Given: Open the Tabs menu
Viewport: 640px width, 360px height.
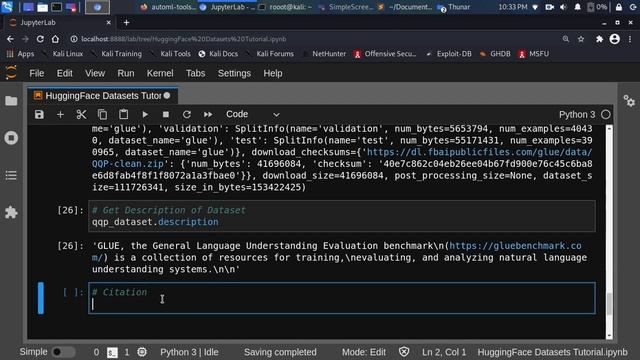Looking at the screenshot, I should [196, 73].
